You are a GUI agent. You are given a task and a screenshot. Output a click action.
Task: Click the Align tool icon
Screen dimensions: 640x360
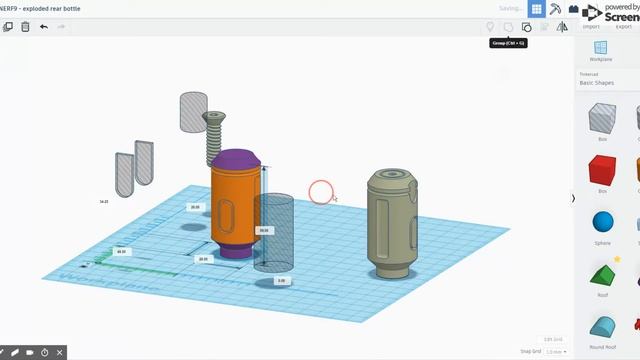[544, 27]
